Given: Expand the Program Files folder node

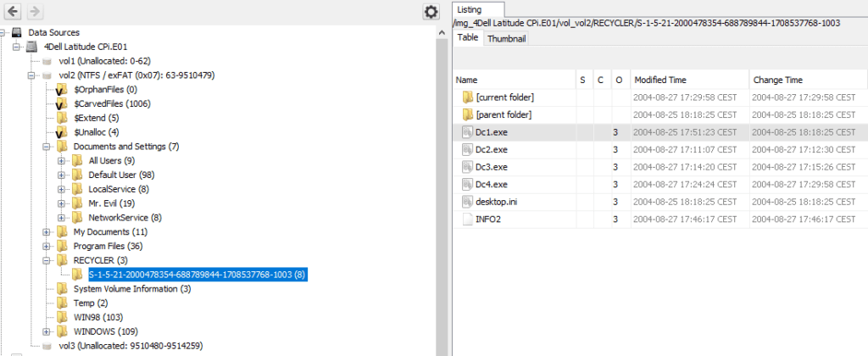Looking at the screenshot, I should (x=46, y=246).
